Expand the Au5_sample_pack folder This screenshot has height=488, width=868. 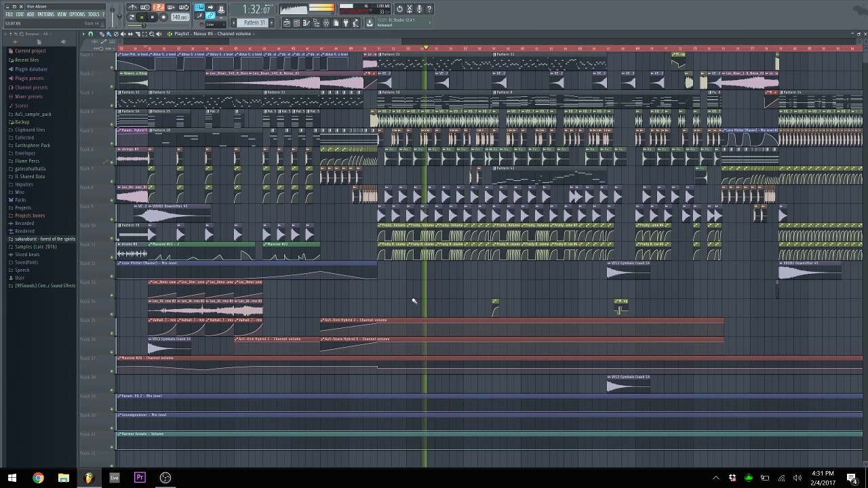[33, 114]
